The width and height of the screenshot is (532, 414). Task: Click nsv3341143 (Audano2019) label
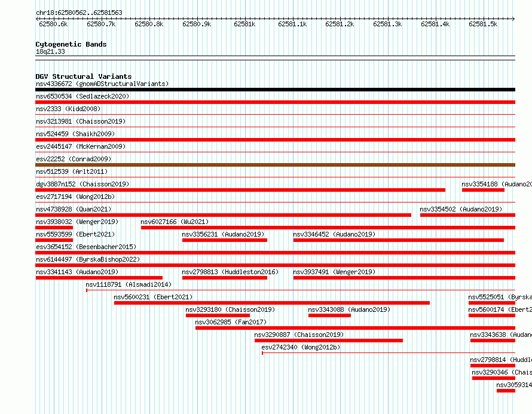[x=77, y=272]
